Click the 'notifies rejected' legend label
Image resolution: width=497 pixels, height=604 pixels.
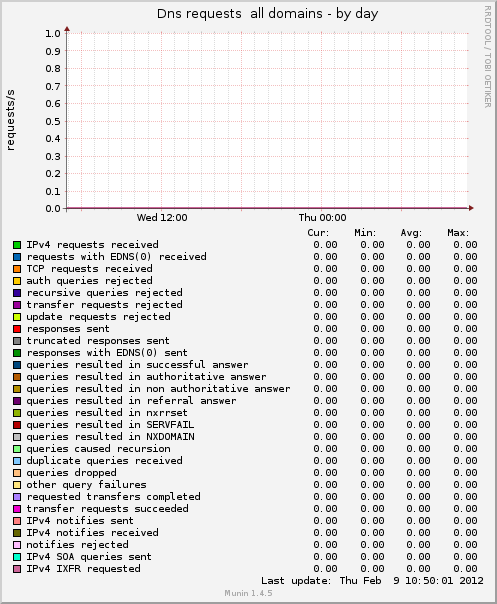77,545
